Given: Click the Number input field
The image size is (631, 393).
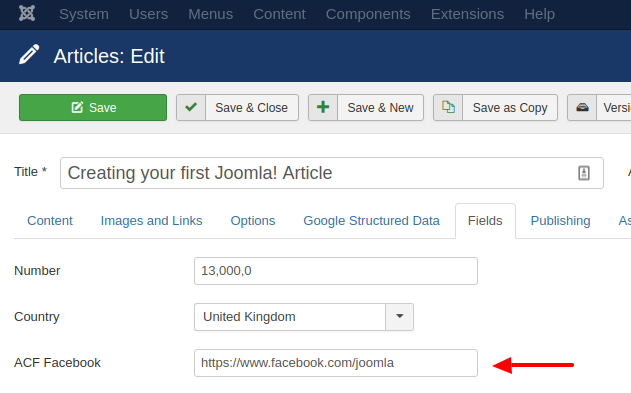Looking at the screenshot, I should tap(336, 271).
